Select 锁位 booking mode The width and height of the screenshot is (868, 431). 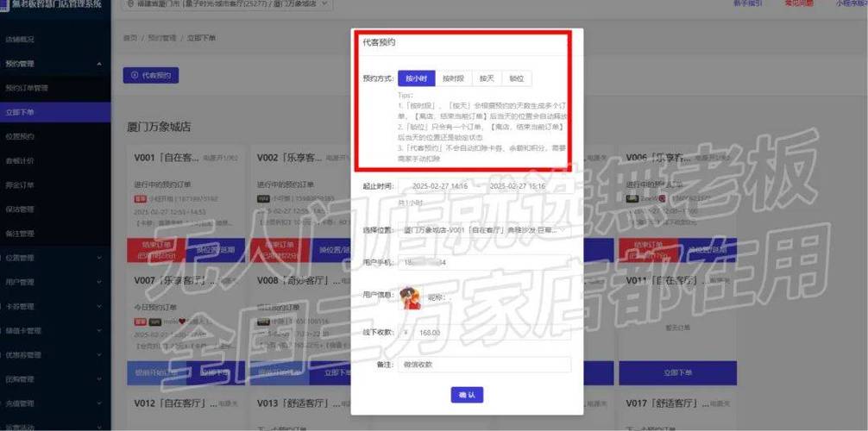[517, 78]
